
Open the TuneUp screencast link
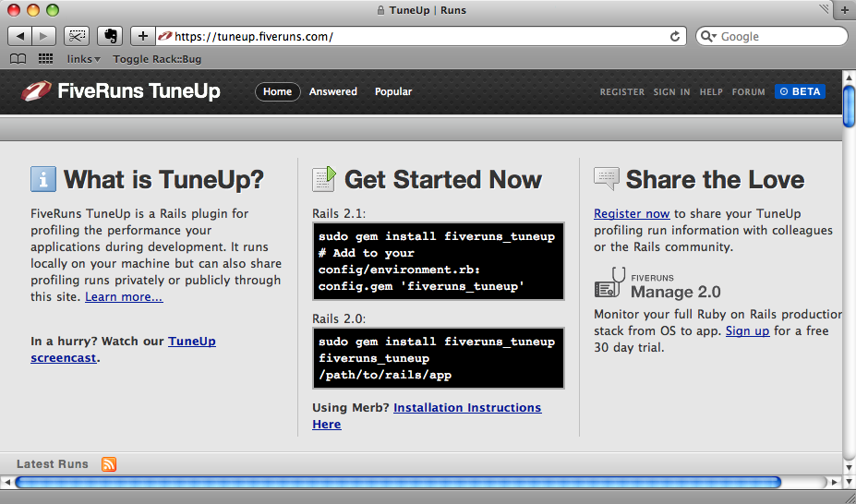click(x=124, y=349)
